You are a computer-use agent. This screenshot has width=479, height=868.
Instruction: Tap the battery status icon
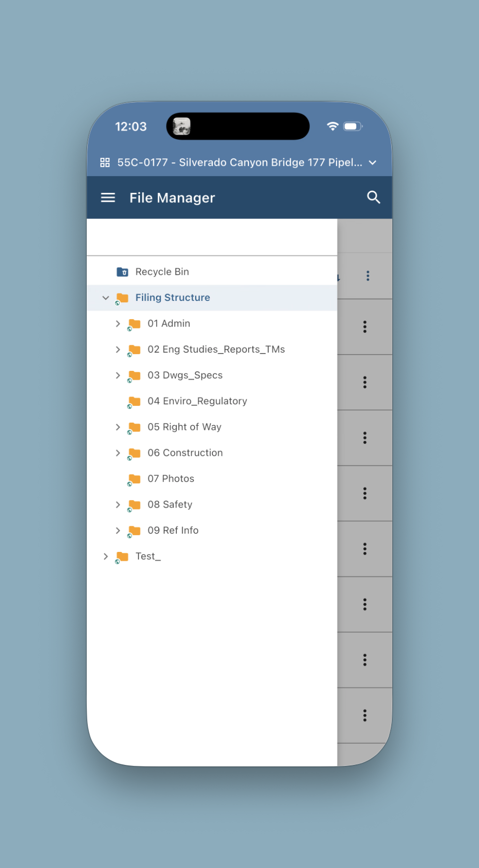point(353,126)
